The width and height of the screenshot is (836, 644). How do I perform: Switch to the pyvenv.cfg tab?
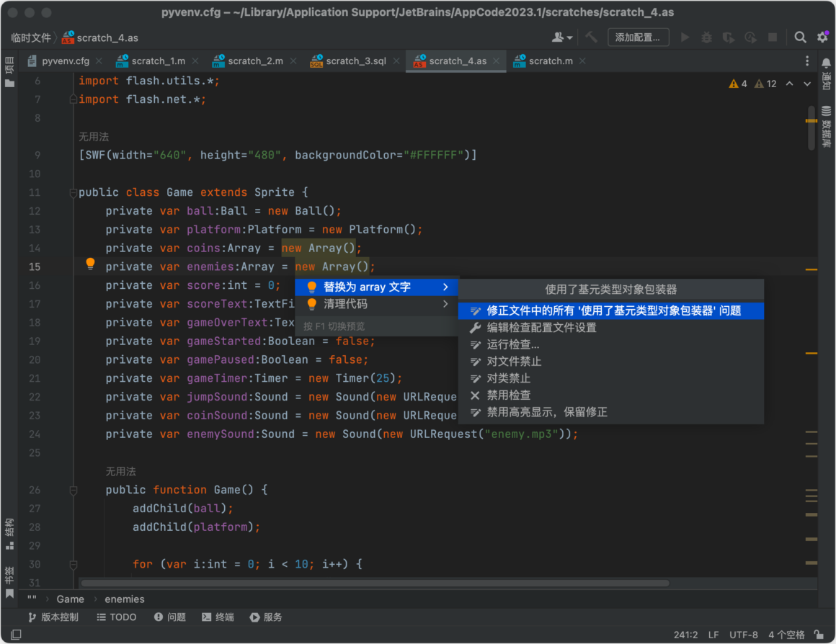(66, 61)
